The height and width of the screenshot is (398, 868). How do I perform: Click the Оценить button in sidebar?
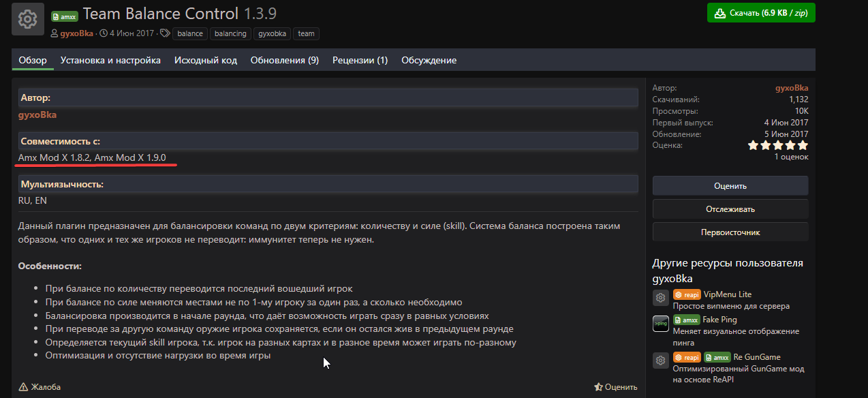730,185
